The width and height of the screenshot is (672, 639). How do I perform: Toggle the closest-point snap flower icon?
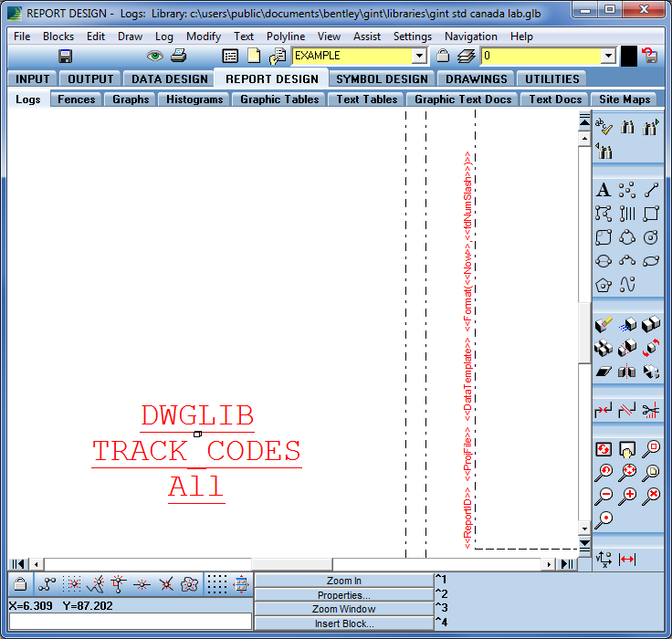(x=189, y=583)
